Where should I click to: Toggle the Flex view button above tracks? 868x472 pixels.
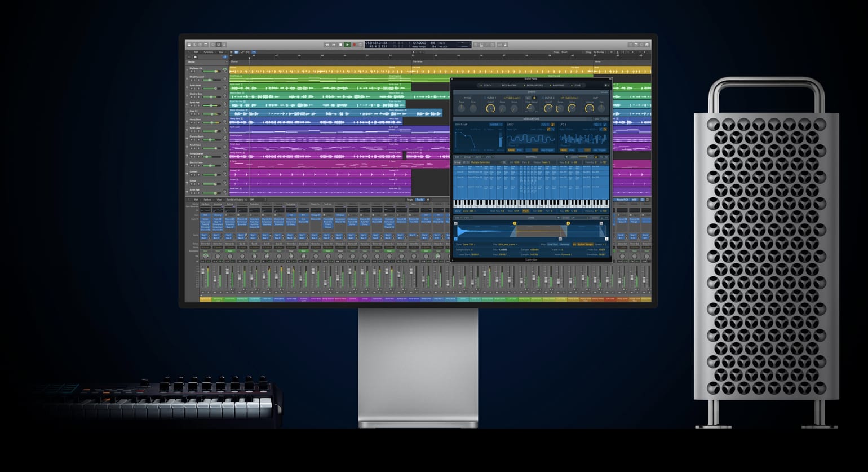click(x=247, y=52)
